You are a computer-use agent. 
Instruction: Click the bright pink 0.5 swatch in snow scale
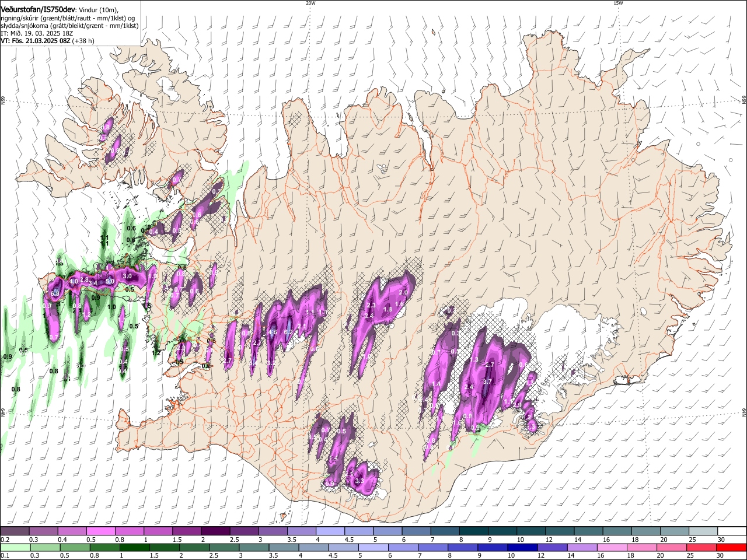pos(100,531)
